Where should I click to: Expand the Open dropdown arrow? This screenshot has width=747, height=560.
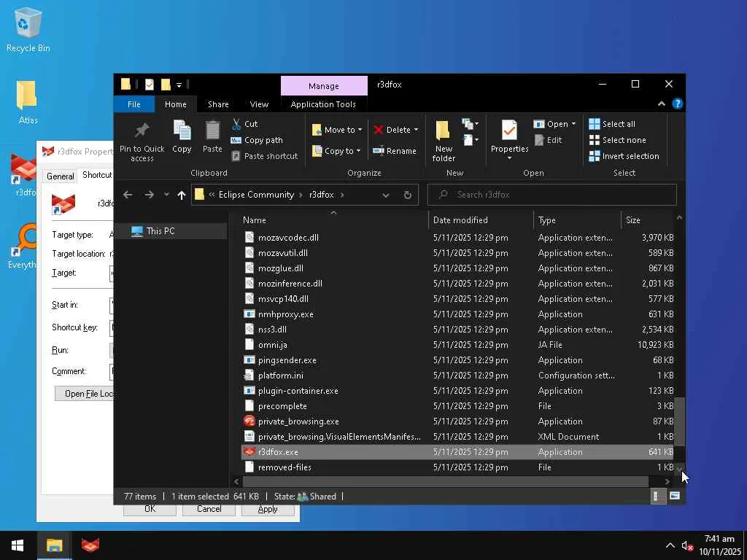coord(573,124)
